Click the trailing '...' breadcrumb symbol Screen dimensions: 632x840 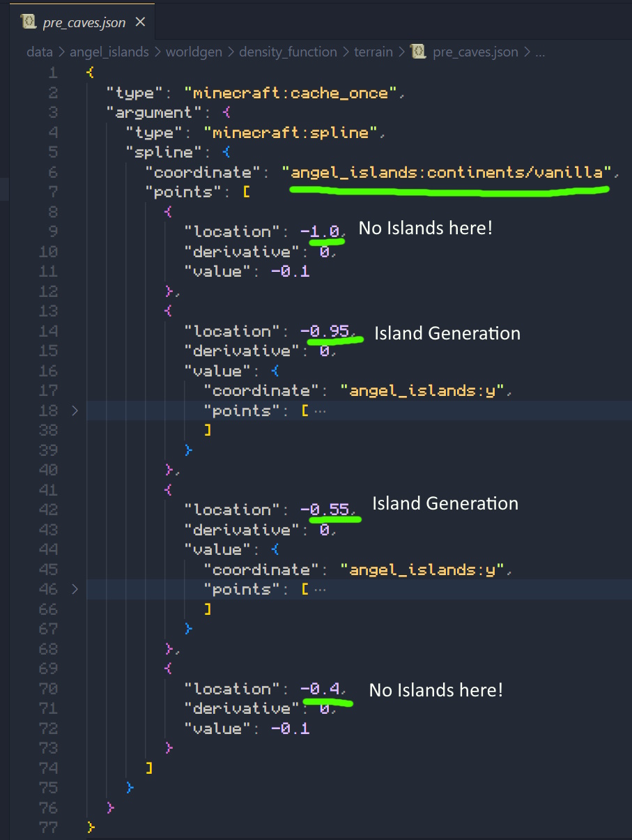[541, 52]
